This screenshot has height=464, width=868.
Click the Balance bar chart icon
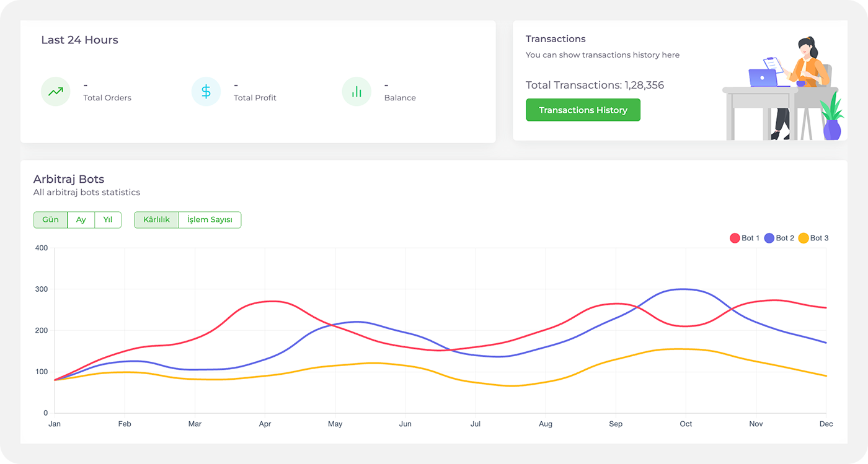point(356,92)
